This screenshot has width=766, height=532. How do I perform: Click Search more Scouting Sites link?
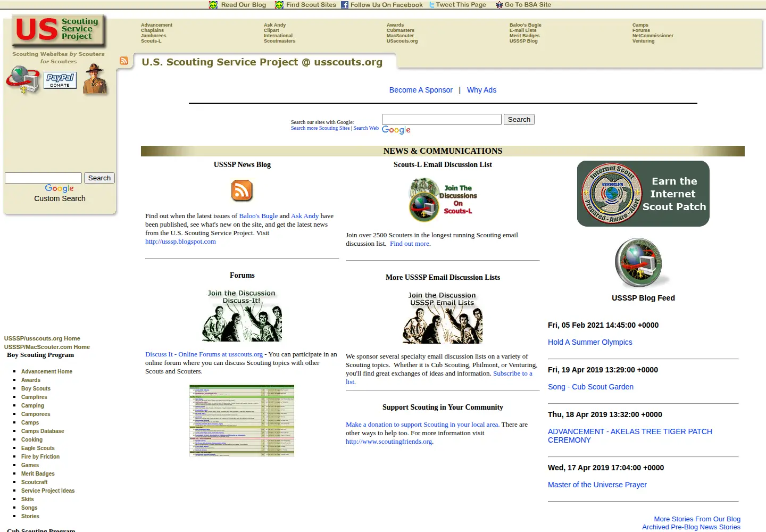pyautogui.click(x=320, y=128)
